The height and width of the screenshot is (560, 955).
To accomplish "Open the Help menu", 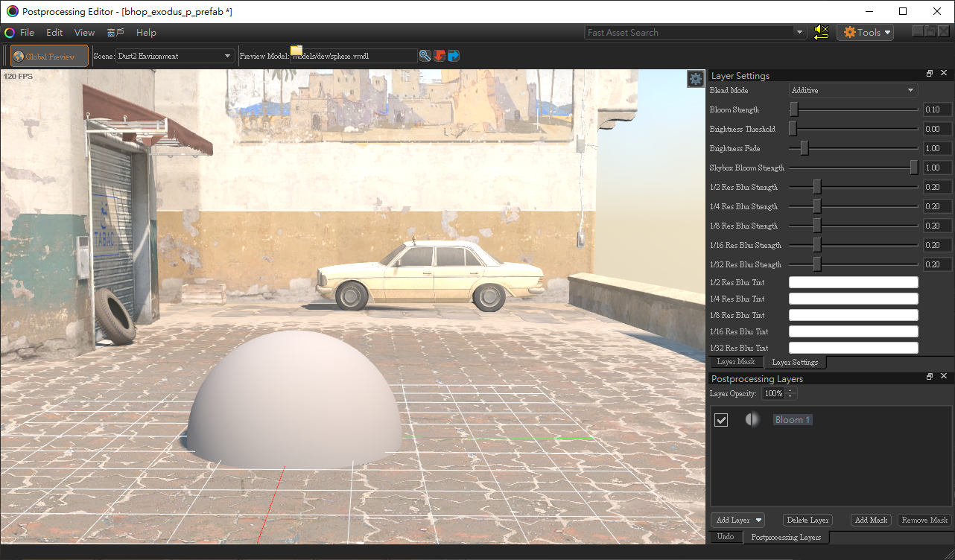I will (x=146, y=33).
